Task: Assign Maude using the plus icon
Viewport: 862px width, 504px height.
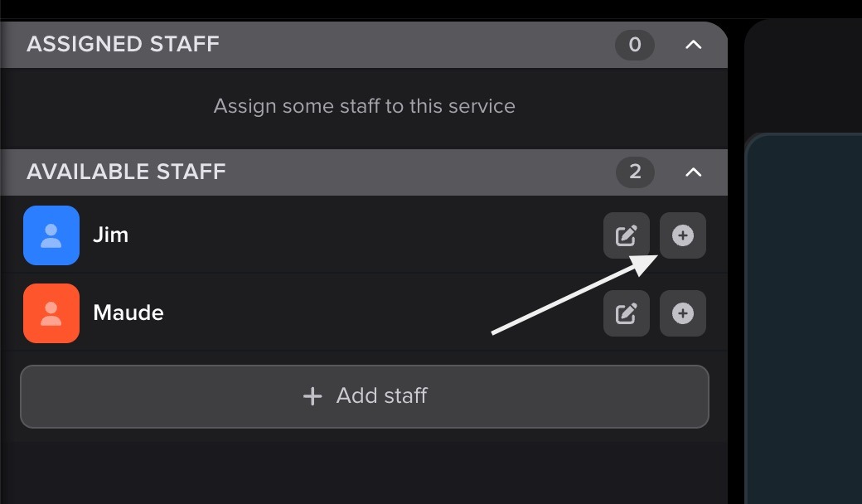Action: coord(682,313)
